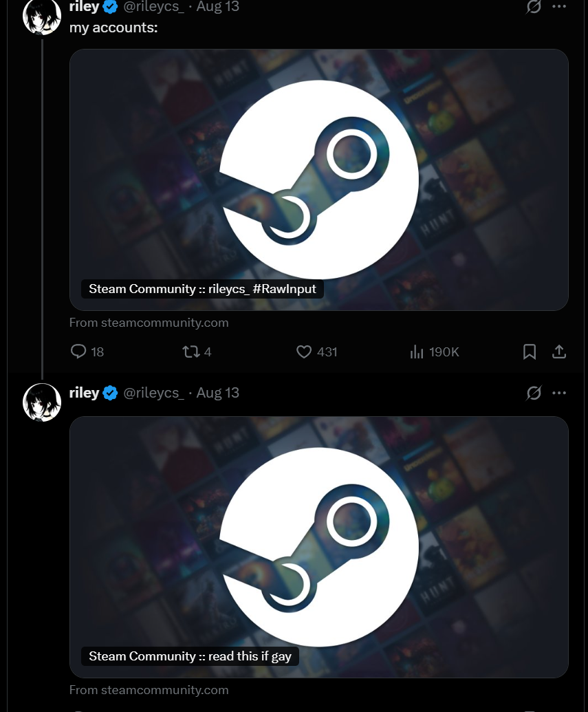Viewport: 588px width, 712px height.
Task: Click the verified badge next to riley on second tweet
Action: click(110, 393)
